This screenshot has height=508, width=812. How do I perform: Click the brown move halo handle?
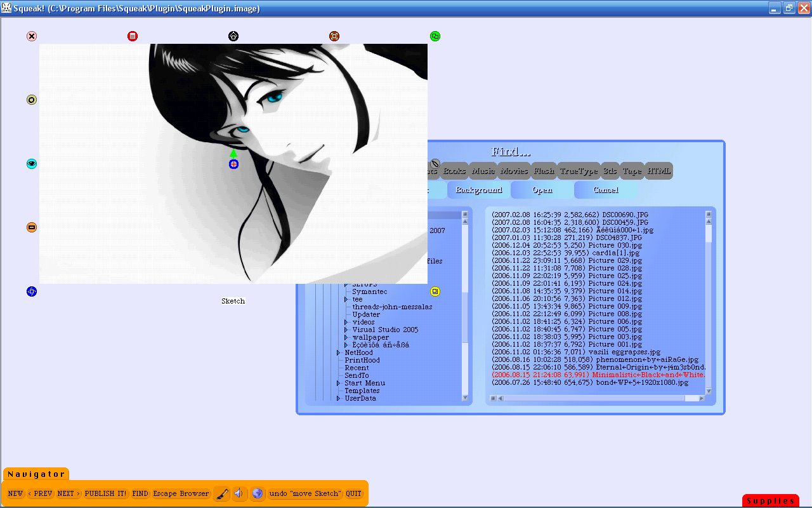[334, 36]
